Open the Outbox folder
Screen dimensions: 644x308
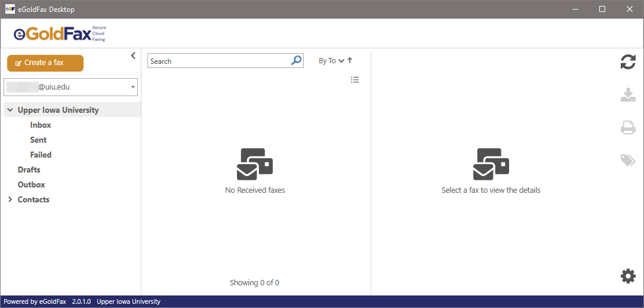31,185
